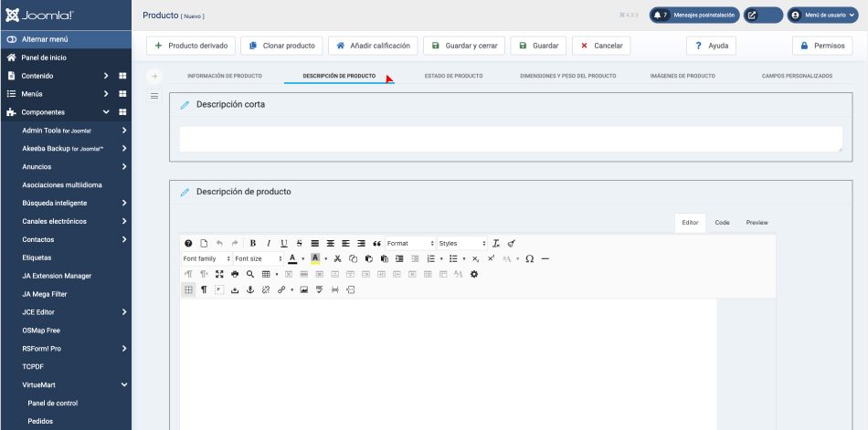868x430 pixels.
Task: Click the undo arrow in editor toolbar
Action: coord(219,244)
